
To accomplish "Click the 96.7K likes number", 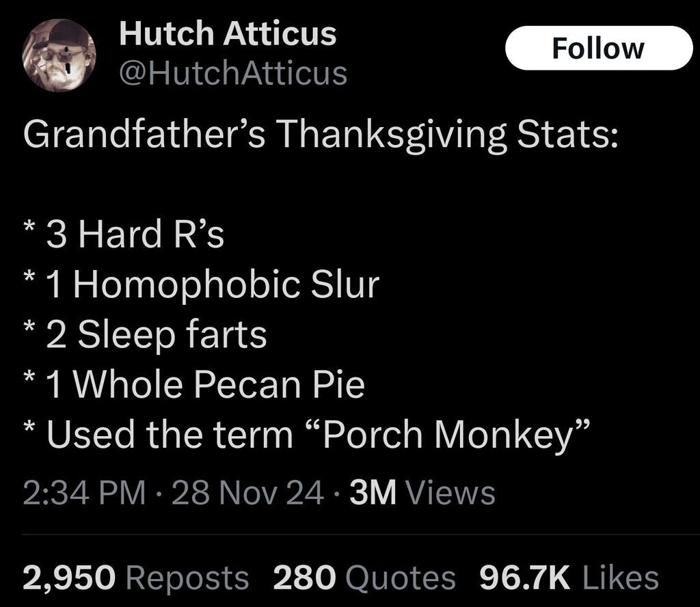I will coord(525,578).
